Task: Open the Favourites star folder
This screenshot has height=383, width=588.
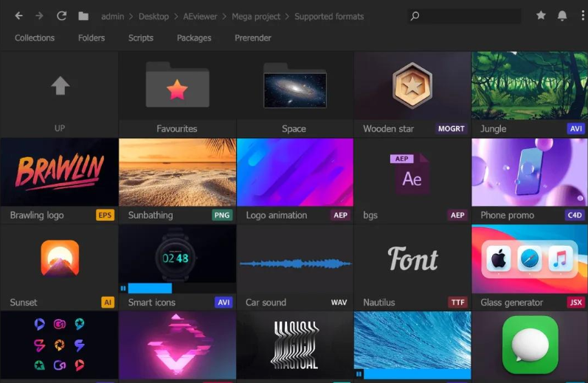Action: pos(177,89)
